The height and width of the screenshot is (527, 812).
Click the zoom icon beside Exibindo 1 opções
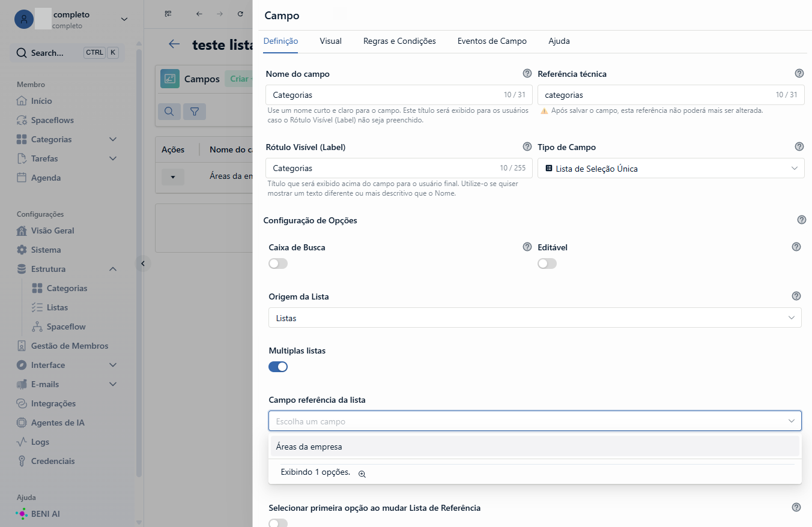point(362,474)
